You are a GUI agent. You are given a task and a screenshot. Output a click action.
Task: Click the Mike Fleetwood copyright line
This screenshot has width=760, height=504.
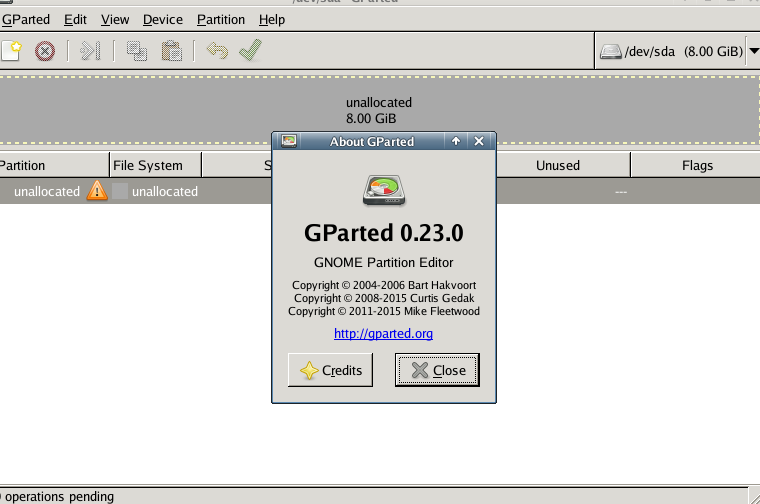384,311
